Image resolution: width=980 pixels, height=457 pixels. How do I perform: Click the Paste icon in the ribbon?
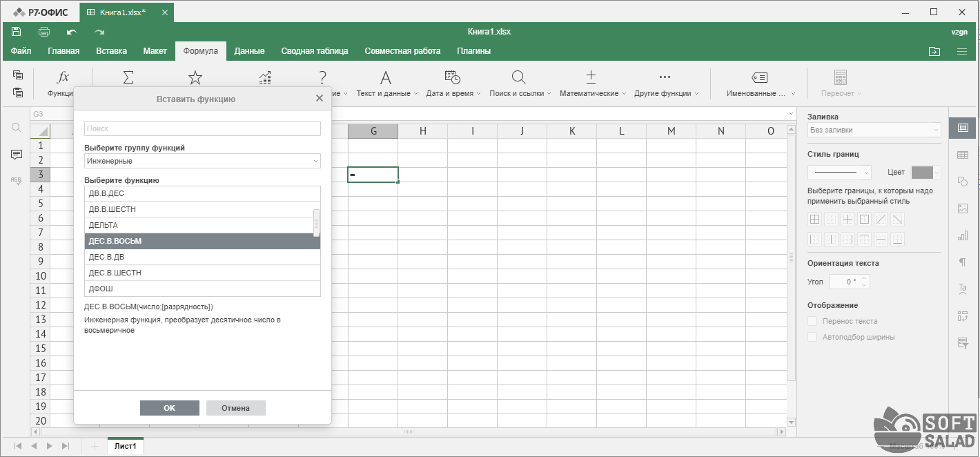(x=18, y=93)
